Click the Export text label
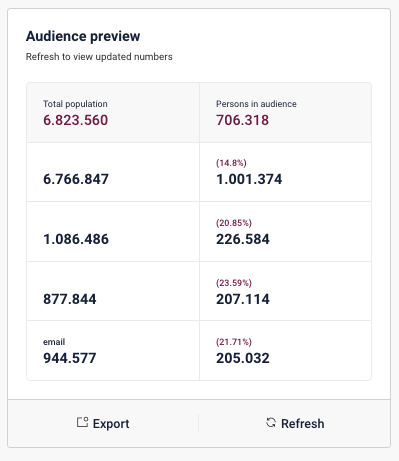The image size is (399, 461). point(111,424)
